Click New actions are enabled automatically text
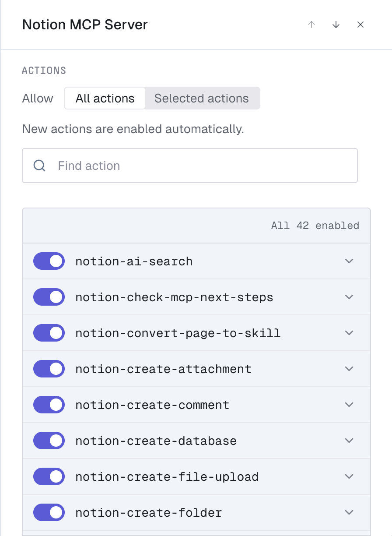 [133, 129]
